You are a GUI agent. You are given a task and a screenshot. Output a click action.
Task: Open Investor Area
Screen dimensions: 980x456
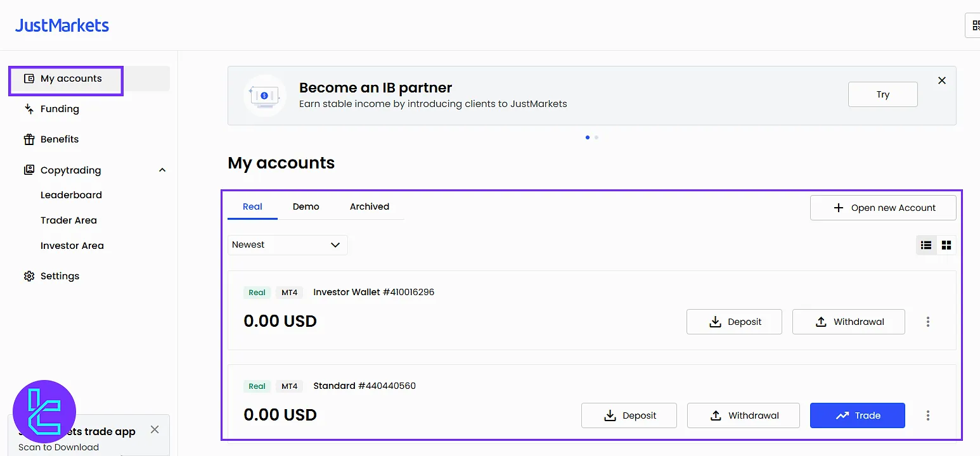tap(72, 246)
